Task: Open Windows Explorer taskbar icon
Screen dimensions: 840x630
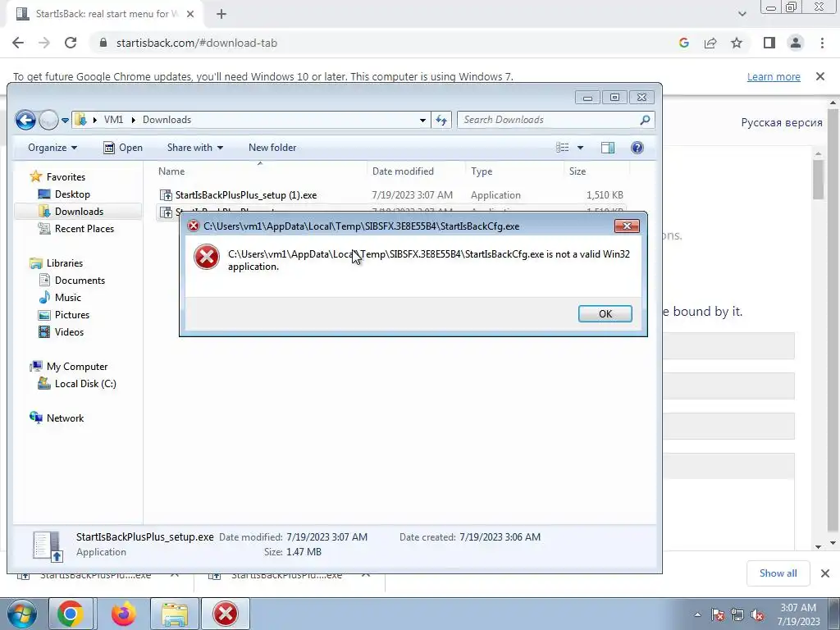Action: click(175, 614)
